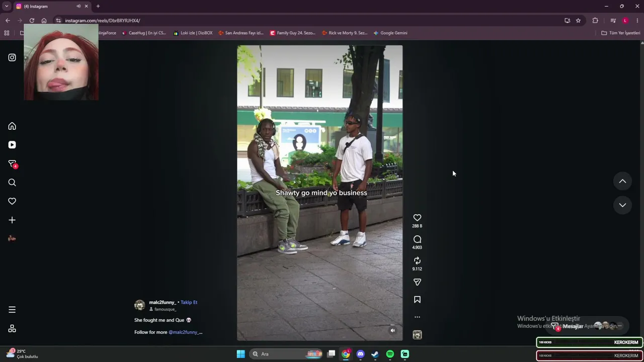Click the reel video to pause playback

[x=320, y=193]
